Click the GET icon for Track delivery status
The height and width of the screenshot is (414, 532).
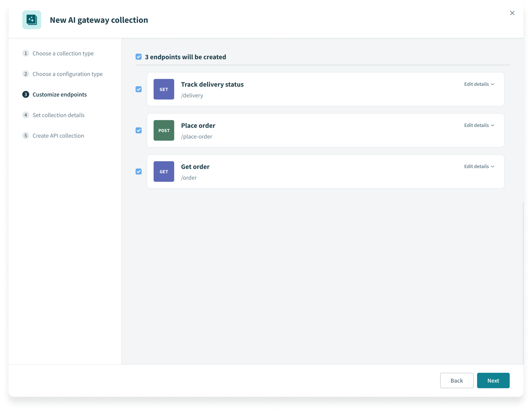tap(164, 89)
